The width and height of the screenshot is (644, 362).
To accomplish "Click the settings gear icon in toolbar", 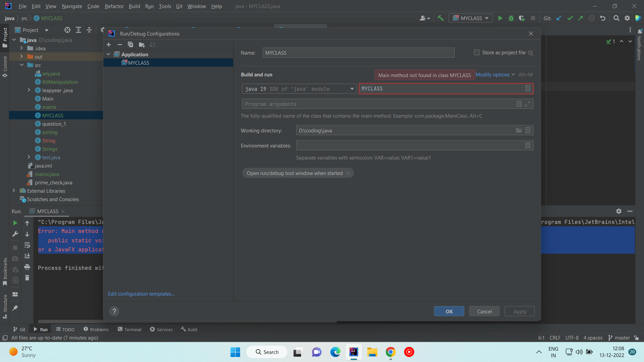I will [627, 18].
